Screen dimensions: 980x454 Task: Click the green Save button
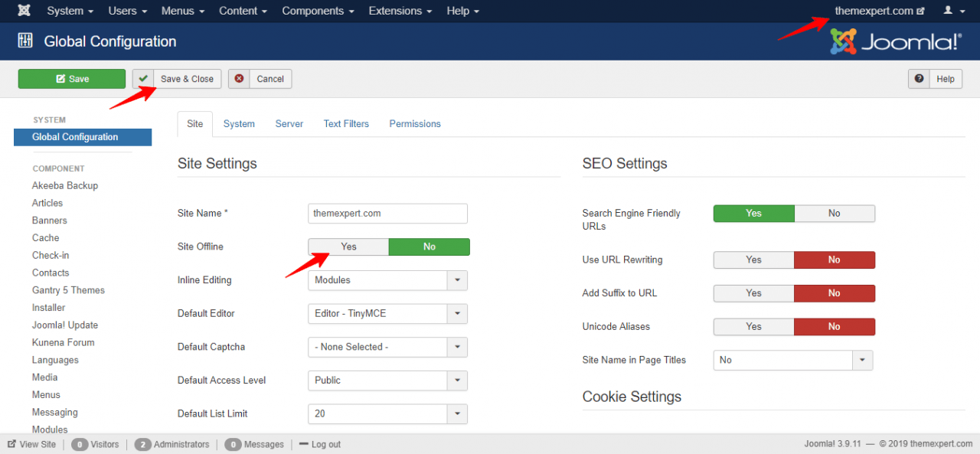click(72, 79)
